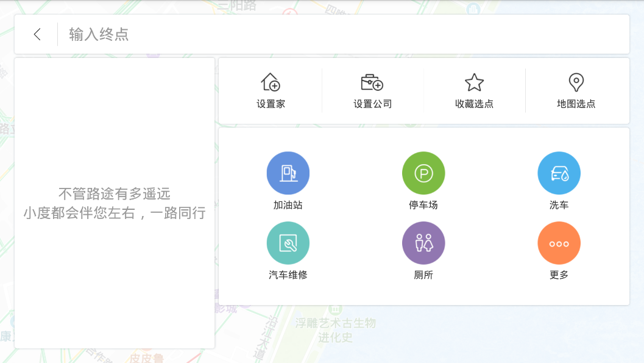
Task: Open the 停车场 parking lot search
Action: pos(423,173)
